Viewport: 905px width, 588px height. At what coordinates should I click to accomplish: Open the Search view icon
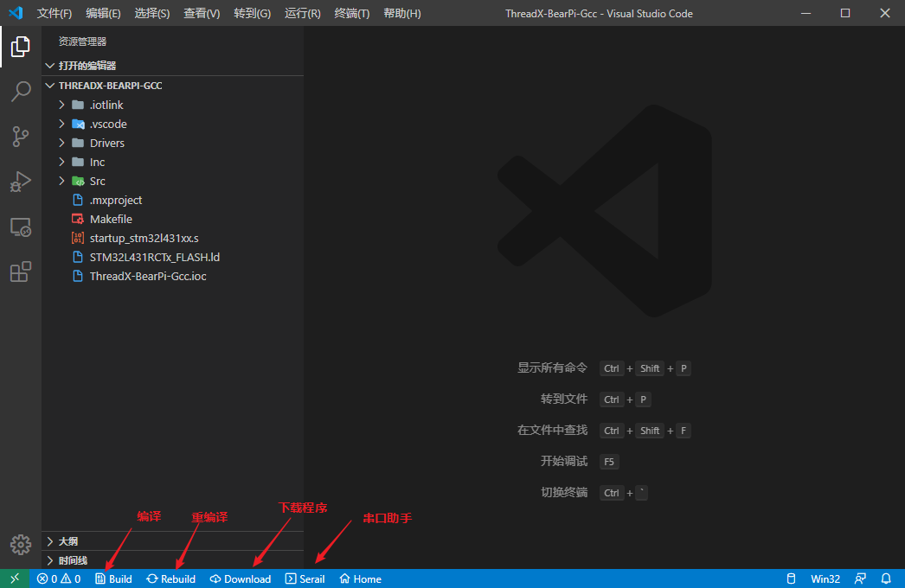click(x=20, y=91)
